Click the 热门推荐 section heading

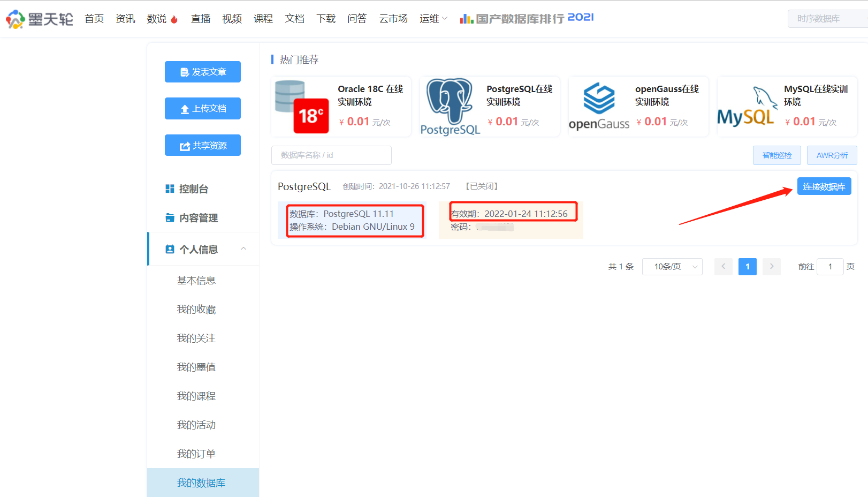pyautogui.click(x=299, y=59)
